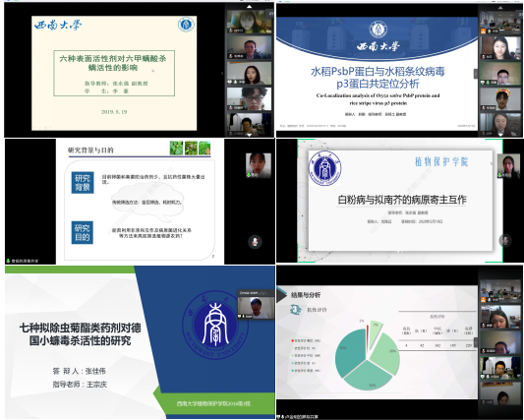The width and height of the screenshot is (524, 420).
Task: Click the red slice of the pie chart
Action: (368, 337)
